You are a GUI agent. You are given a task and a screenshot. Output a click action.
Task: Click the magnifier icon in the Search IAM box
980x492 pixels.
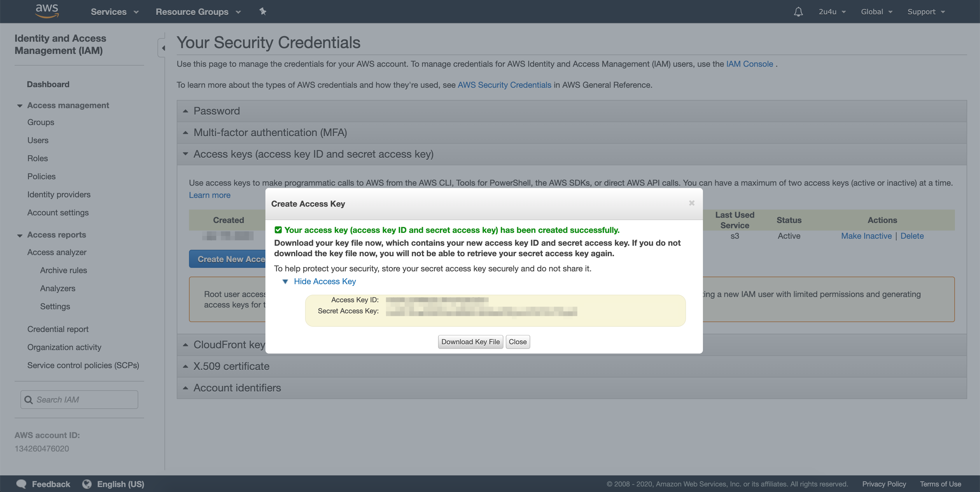click(x=29, y=400)
